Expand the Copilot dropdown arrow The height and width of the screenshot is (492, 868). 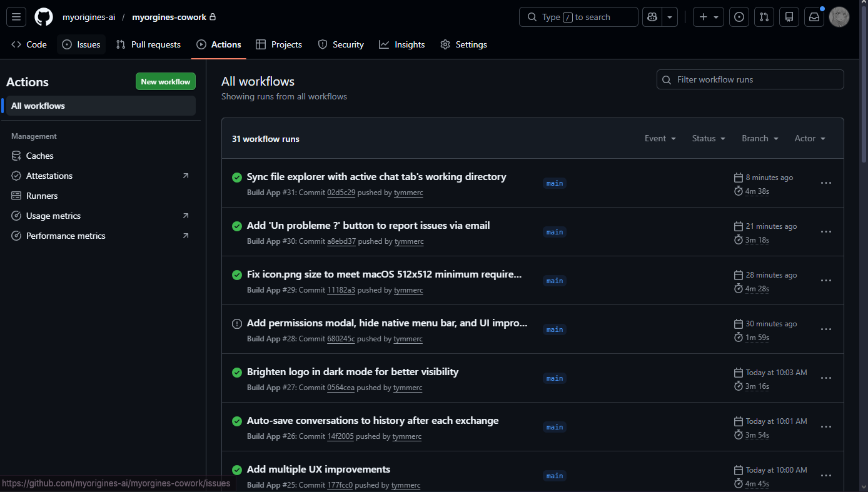click(x=670, y=17)
